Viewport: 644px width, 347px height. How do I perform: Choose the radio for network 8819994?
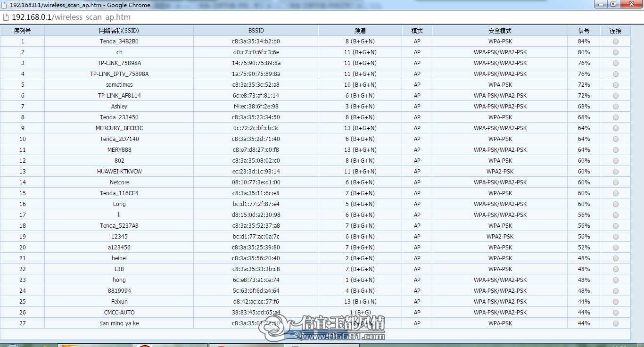click(615, 291)
